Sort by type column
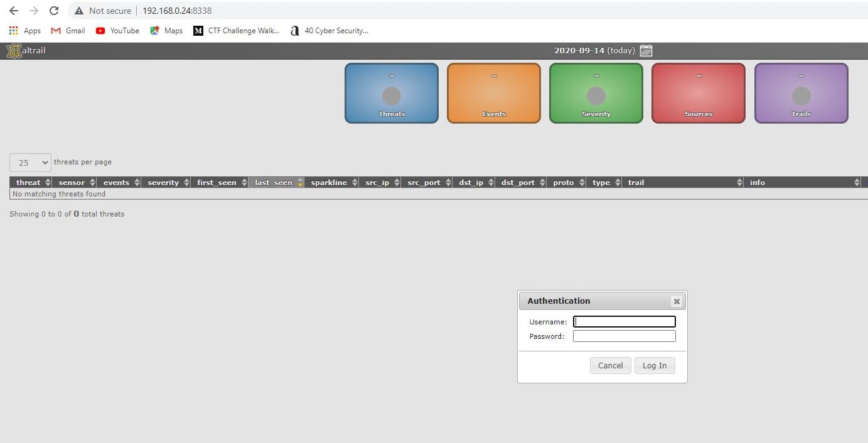868x443 pixels. point(604,183)
